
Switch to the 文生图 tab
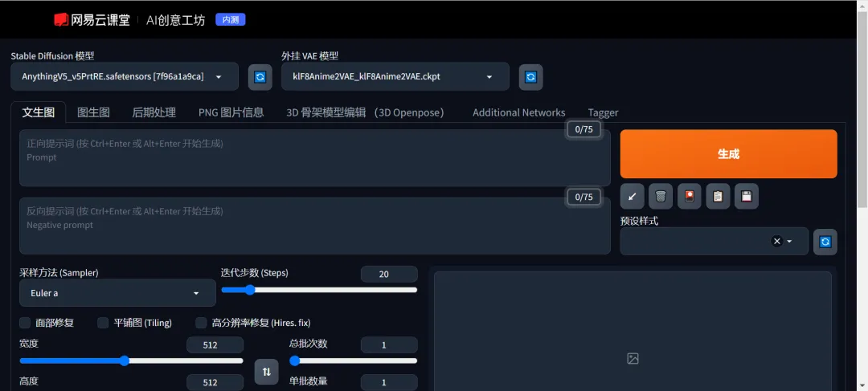tap(39, 113)
